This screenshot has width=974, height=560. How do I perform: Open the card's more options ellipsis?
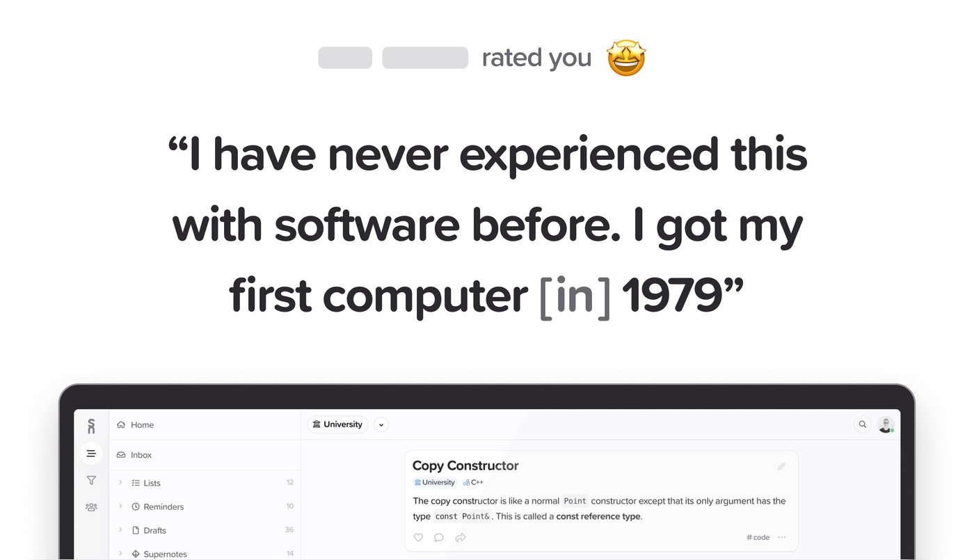pos(782,537)
